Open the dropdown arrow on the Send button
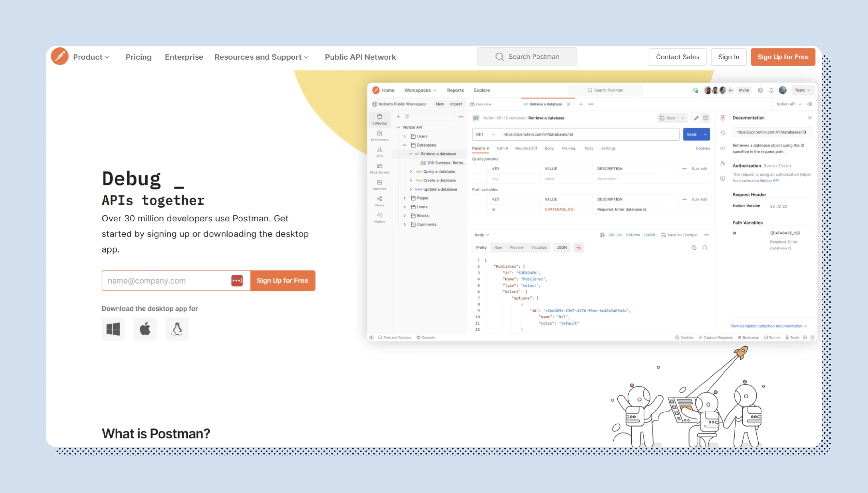 705,134
